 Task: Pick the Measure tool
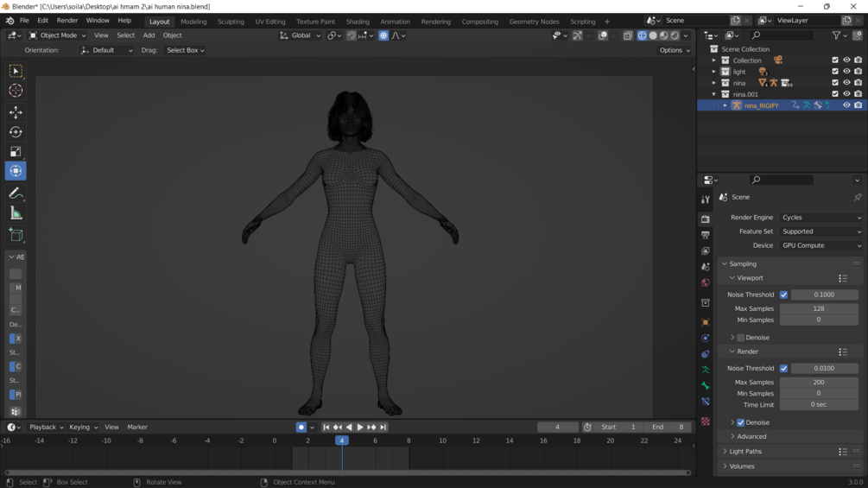(16, 213)
